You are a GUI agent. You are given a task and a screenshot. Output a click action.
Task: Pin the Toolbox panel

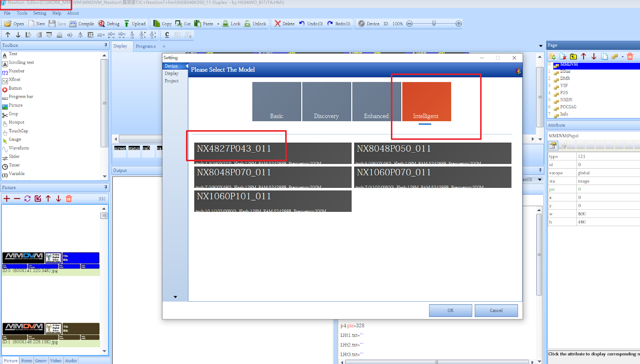pyautogui.click(x=106, y=45)
